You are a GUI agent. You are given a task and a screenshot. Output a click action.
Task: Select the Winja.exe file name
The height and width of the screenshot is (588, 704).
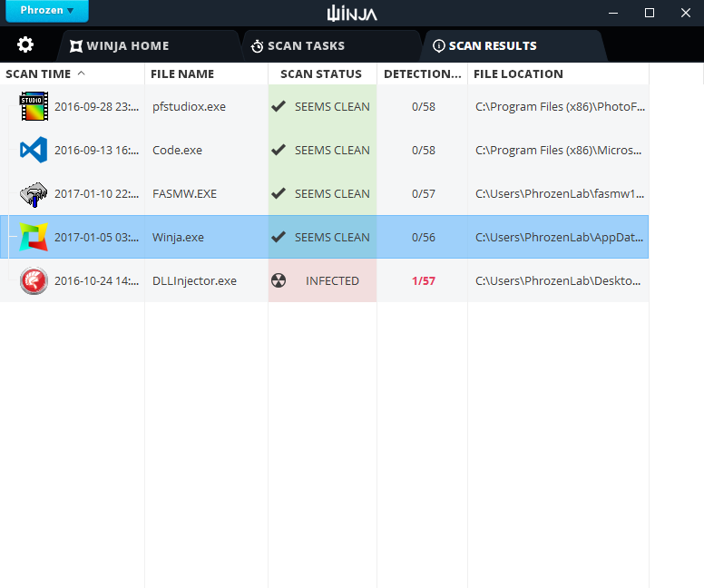(x=178, y=238)
